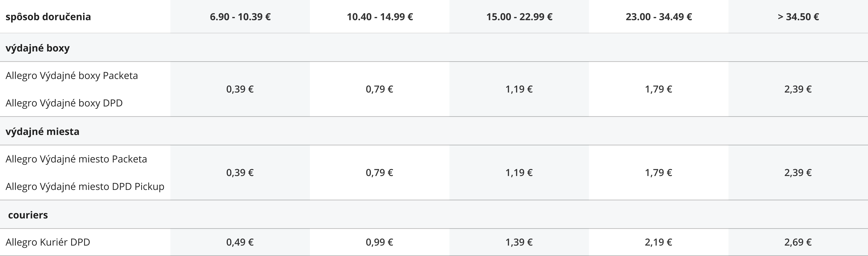Select the > 34.50 € price range header
Image resolution: width=868 pixels, height=256 pixels.
798,17
